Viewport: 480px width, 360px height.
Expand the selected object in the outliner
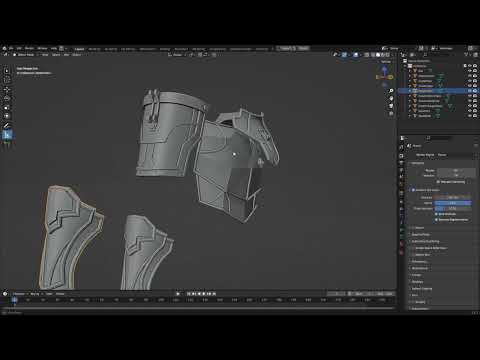pyautogui.click(x=410, y=91)
